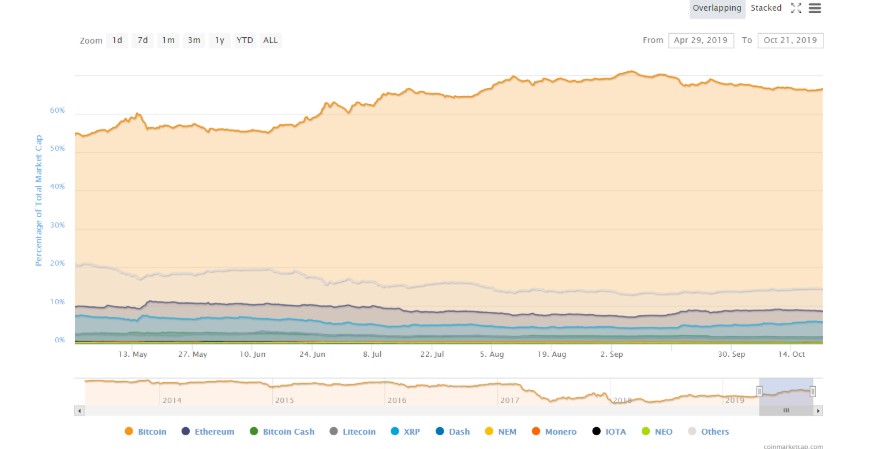Click the 2. Sep axis label
This screenshot has height=449, width=870.
611,354
